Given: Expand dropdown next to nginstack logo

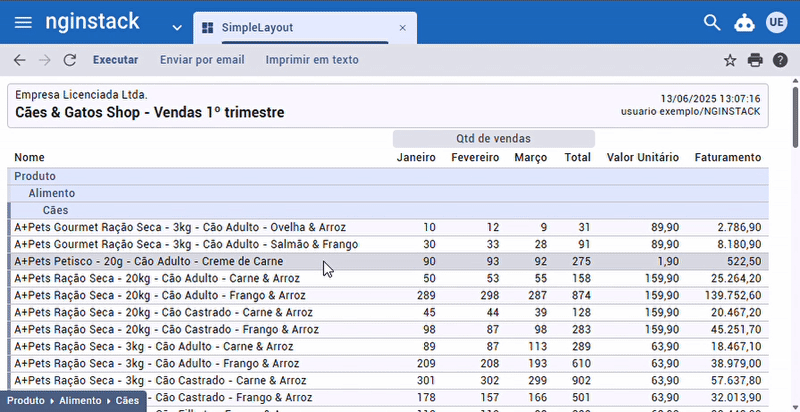Looking at the screenshot, I should point(177,27).
